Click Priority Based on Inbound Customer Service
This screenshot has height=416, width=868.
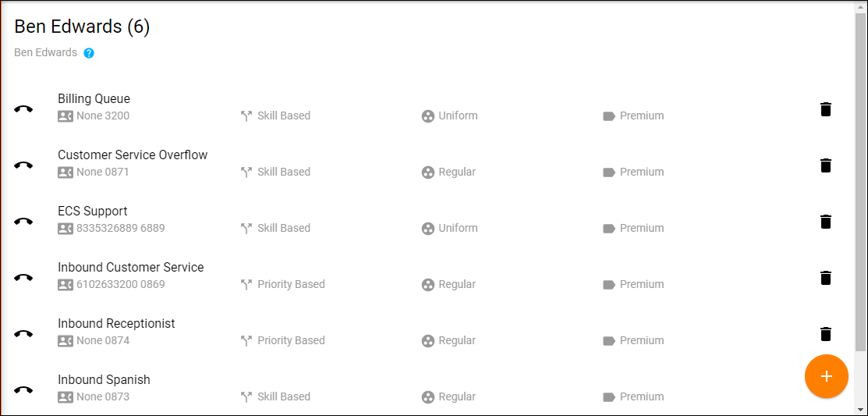pyautogui.click(x=290, y=285)
